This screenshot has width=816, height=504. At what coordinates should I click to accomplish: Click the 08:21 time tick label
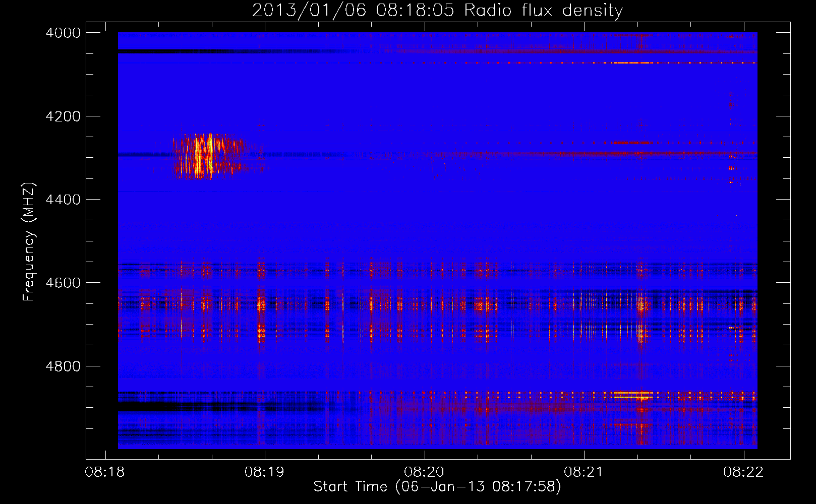click(x=584, y=472)
